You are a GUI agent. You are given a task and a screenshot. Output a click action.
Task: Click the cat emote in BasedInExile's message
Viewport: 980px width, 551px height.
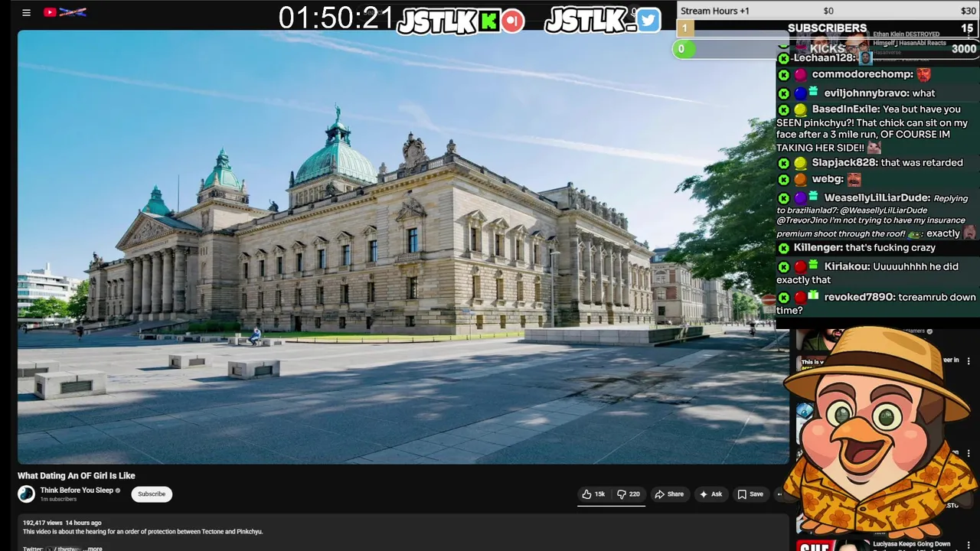[x=874, y=147]
